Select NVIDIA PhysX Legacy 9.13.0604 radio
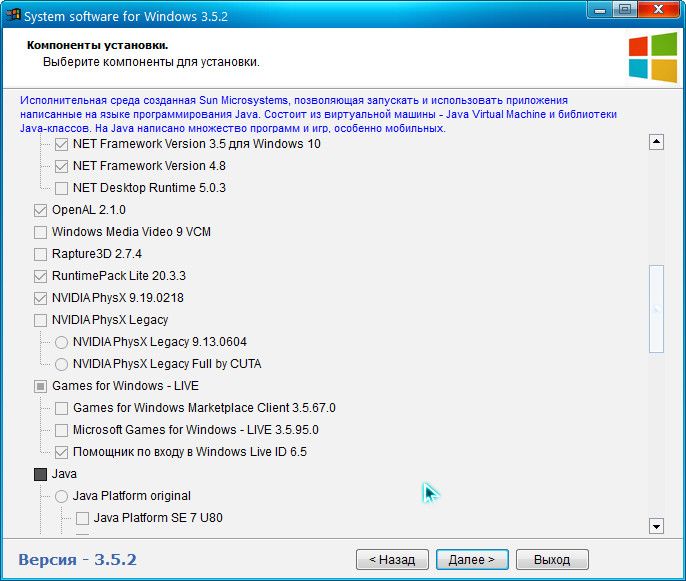Viewport: 686px width, 581px height. [x=61, y=342]
